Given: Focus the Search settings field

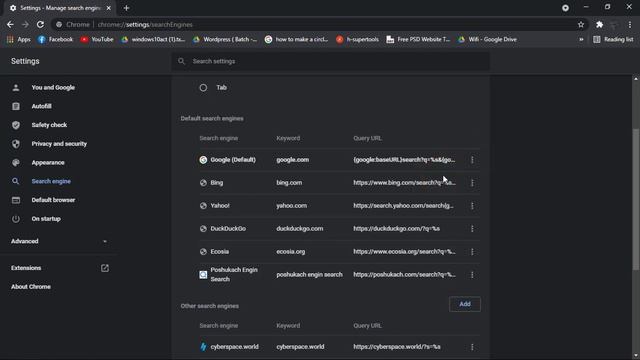Looking at the screenshot, I should (x=331, y=61).
